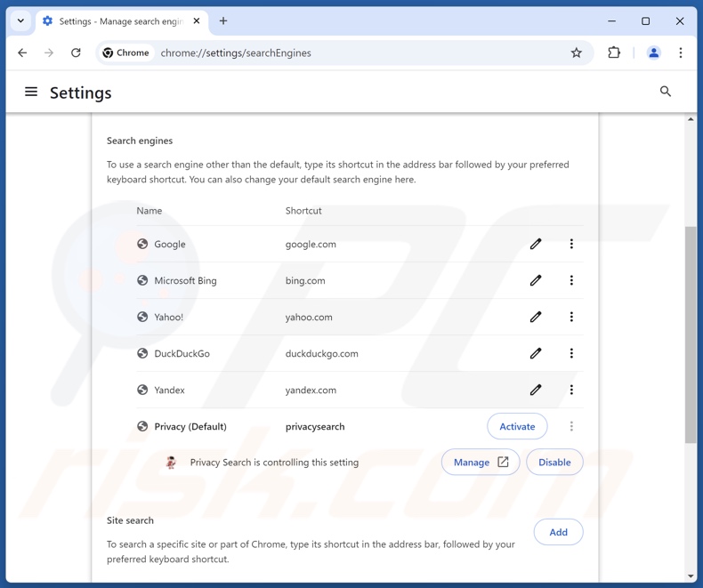The image size is (703, 588).
Task: Add a new site search
Action: click(x=558, y=532)
